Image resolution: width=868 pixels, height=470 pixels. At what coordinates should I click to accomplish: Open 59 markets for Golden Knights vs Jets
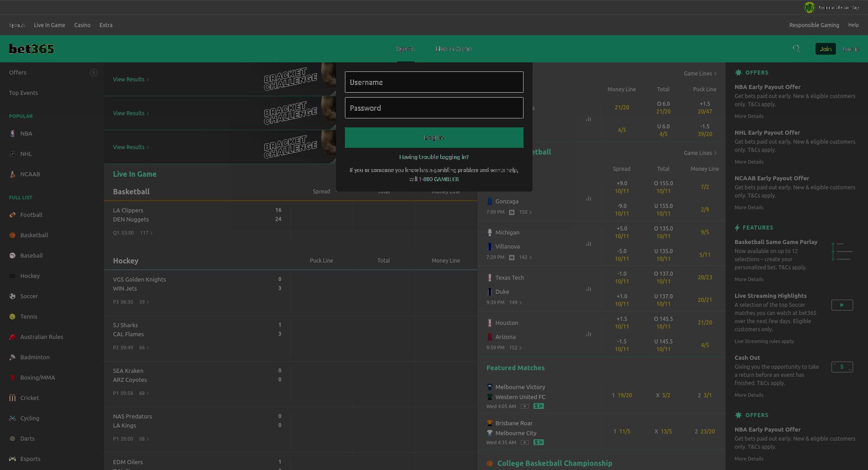[x=144, y=302]
